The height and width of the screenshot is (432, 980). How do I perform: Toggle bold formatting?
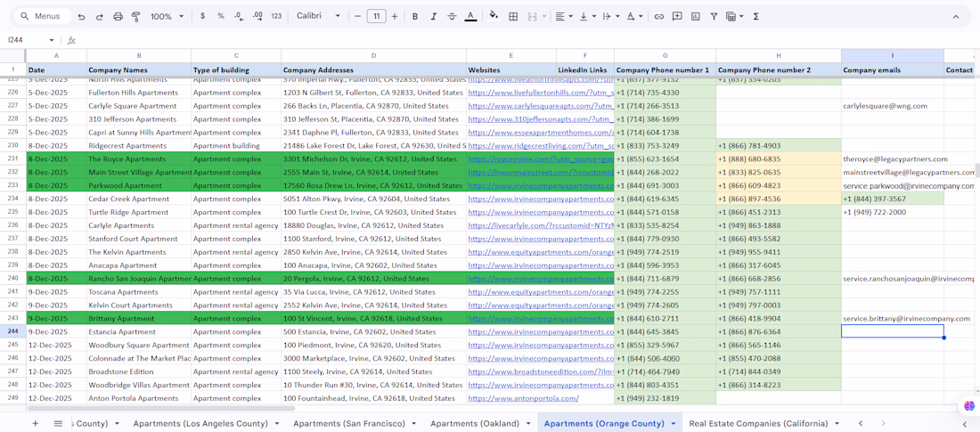pyautogui.click(x=415, y=16)
